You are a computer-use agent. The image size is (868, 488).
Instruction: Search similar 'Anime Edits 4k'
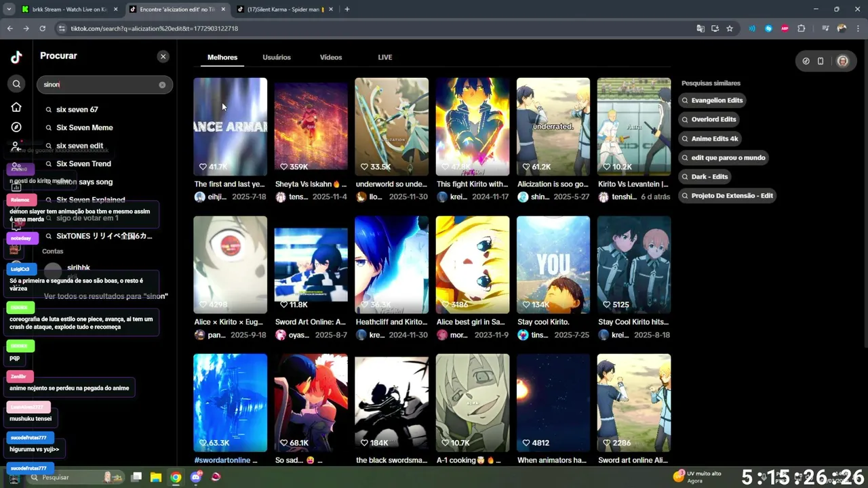[x=711, y=138]
